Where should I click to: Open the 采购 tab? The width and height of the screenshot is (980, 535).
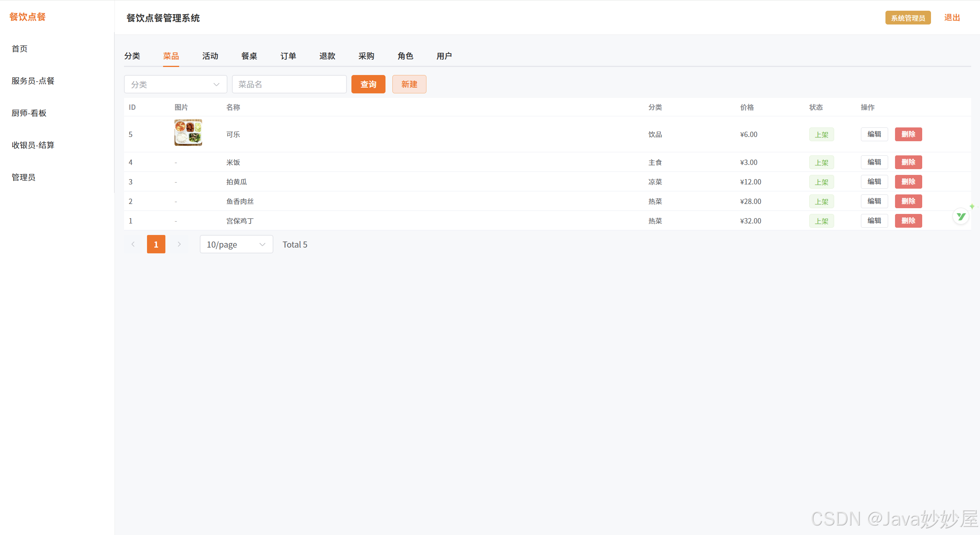pos(366,56)
